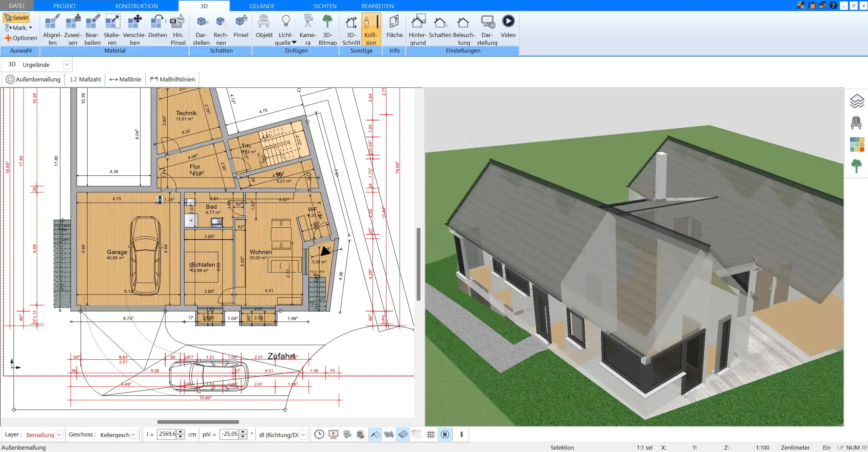Toggle the grid display
The image size is (868, 452).
tap(431, 434)
